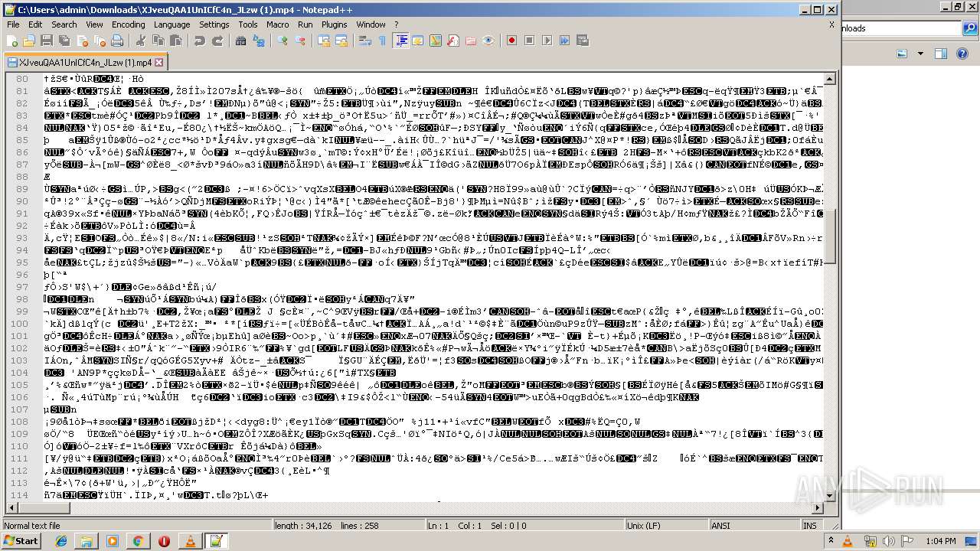Image resolution: width=980 pixels, height=551 pixels.
Task: Open the Function List panel icon
Action: [x=453, y=41]
